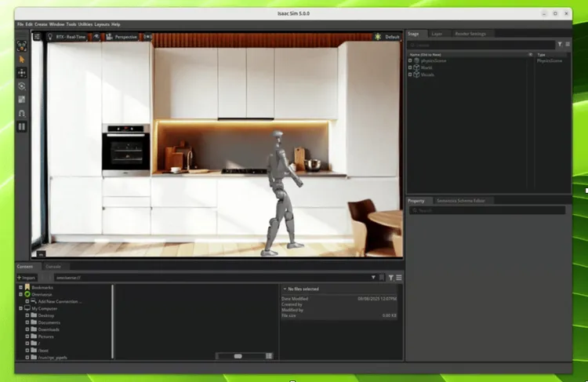Viewport: 588px width, 382px height.
Task: Open viewport settings sliders icon
Action: (x=37, y=37)
